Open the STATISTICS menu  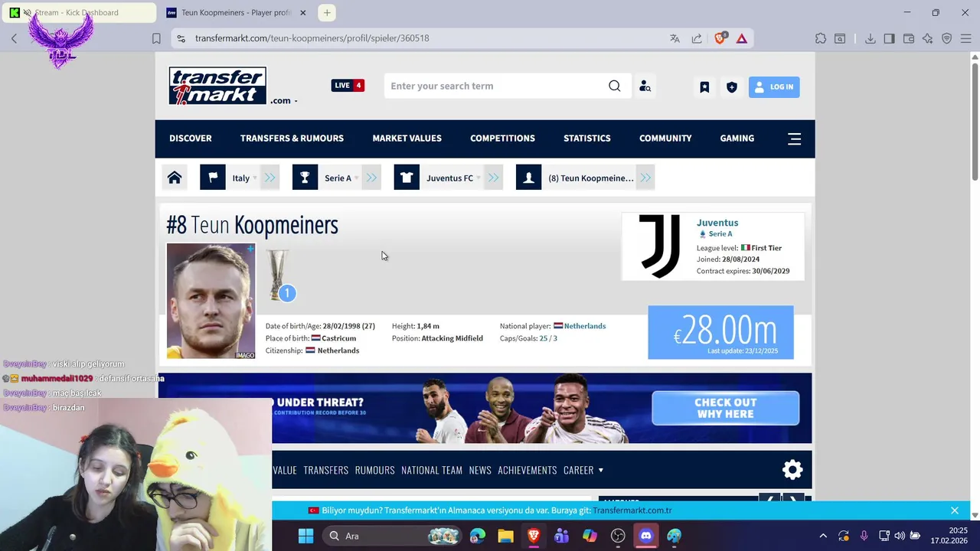pyautogui.click(x=587, y=139)
